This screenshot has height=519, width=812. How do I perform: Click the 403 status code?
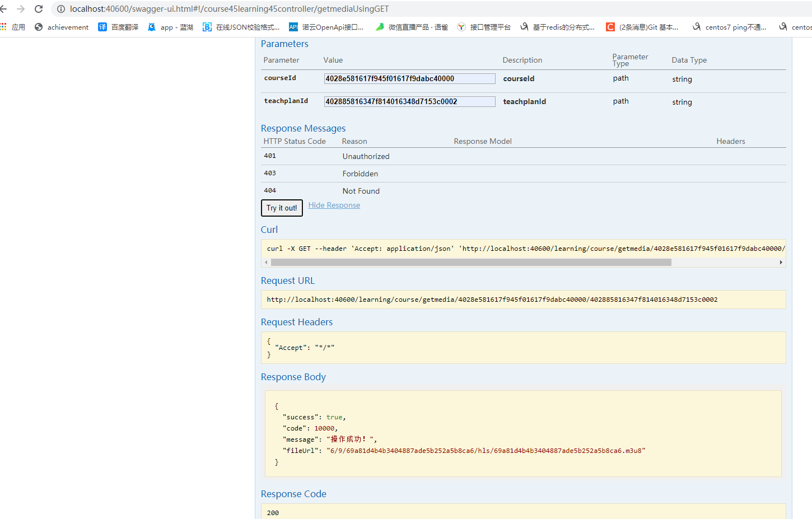tap(270, 174)
